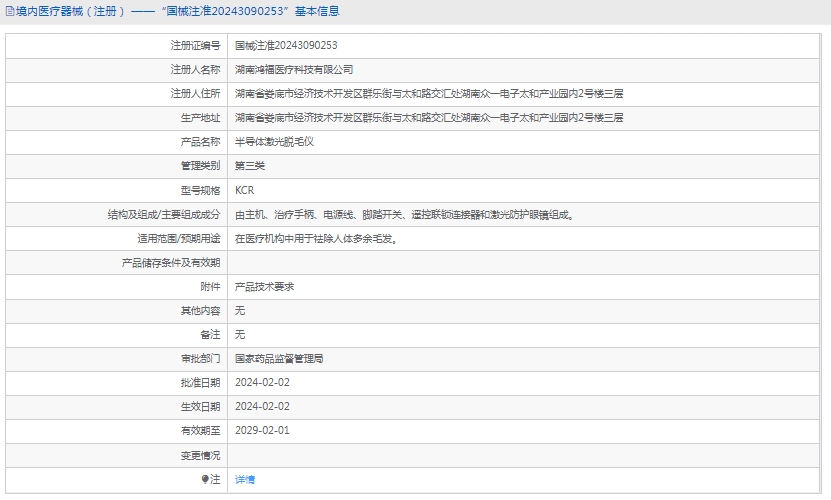This screenshot has width=831, height=500.
Task: Click the structure composition description text
Action: (x=404, y=214)
